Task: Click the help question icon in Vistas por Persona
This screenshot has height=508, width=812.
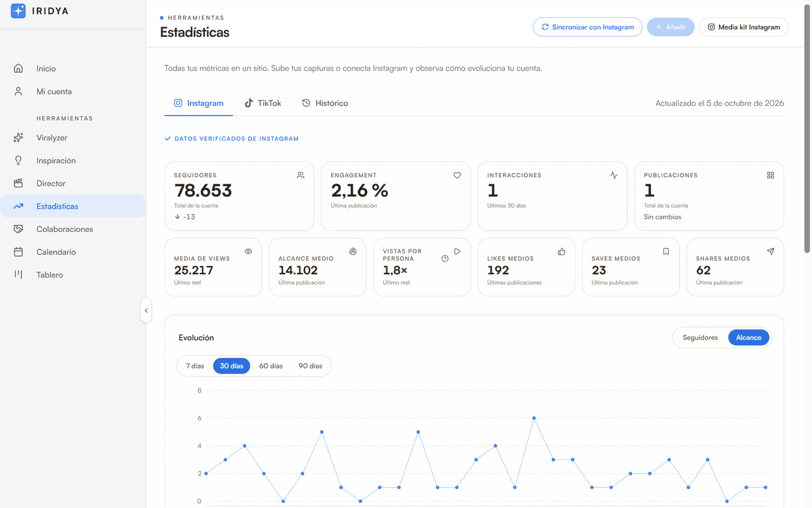Action: (x=445, y=258)
